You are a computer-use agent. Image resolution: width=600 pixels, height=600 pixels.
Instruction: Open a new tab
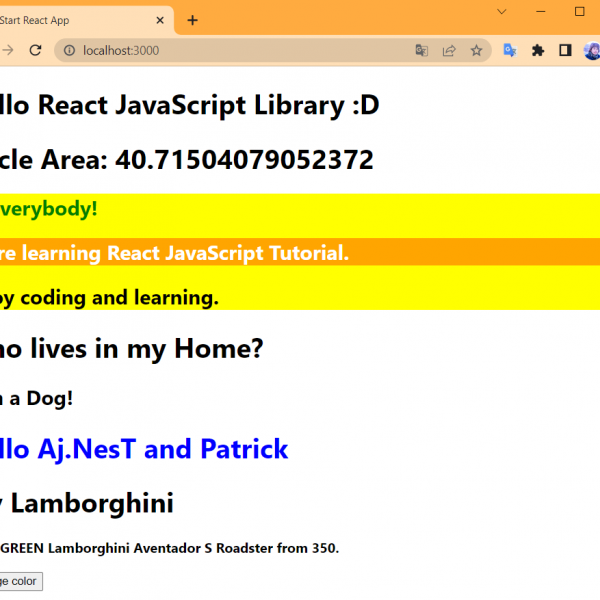[x=192, y=20]
